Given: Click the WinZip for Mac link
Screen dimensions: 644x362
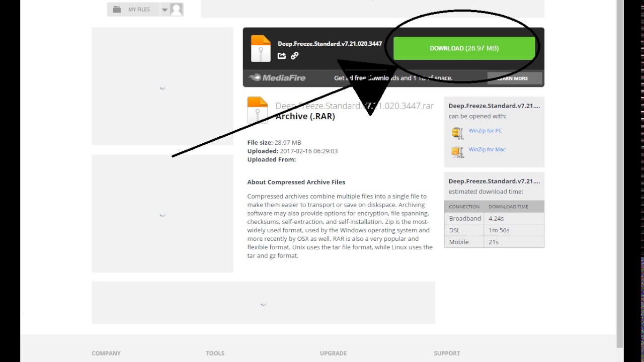Looking at the screenshot, I should 487,149.
